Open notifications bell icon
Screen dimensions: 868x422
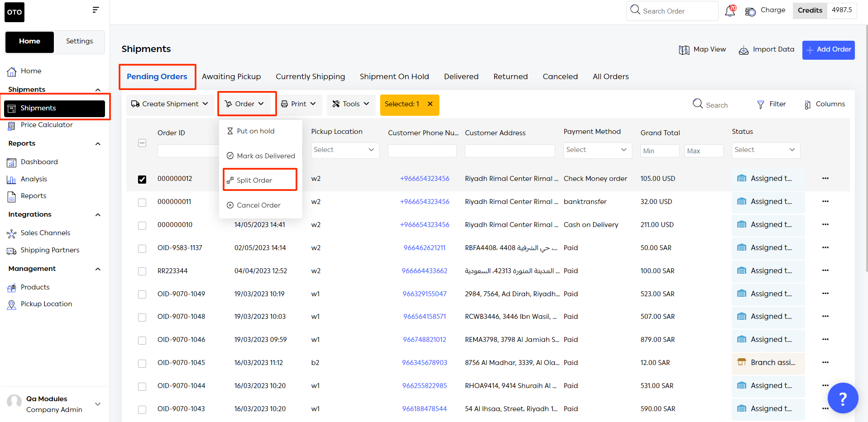coord(730,11)
